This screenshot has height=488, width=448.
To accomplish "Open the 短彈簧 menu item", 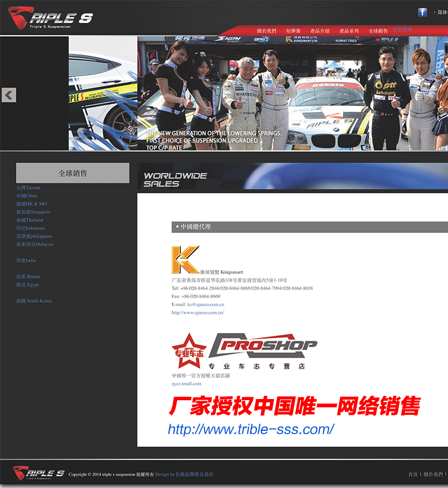I will (293, 31).
